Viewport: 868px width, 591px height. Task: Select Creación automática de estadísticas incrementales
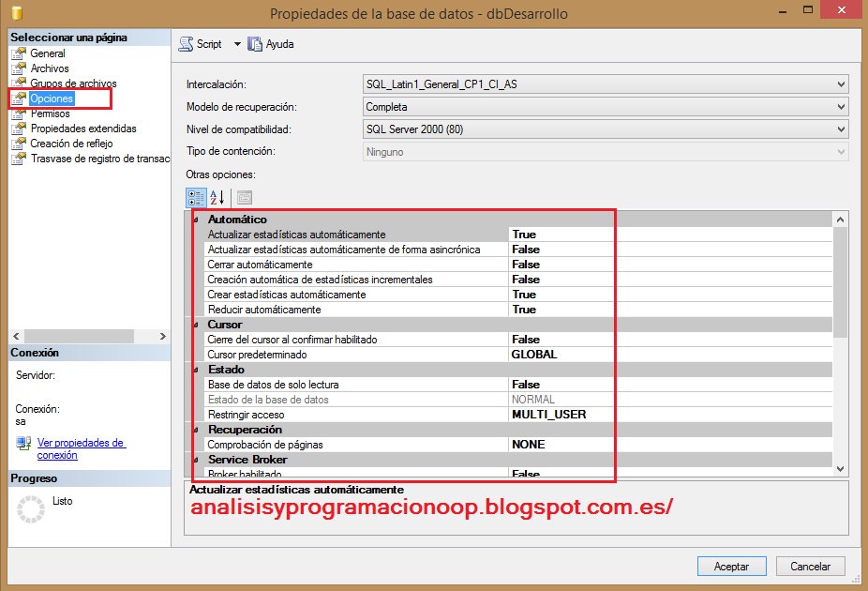[518, 280]
